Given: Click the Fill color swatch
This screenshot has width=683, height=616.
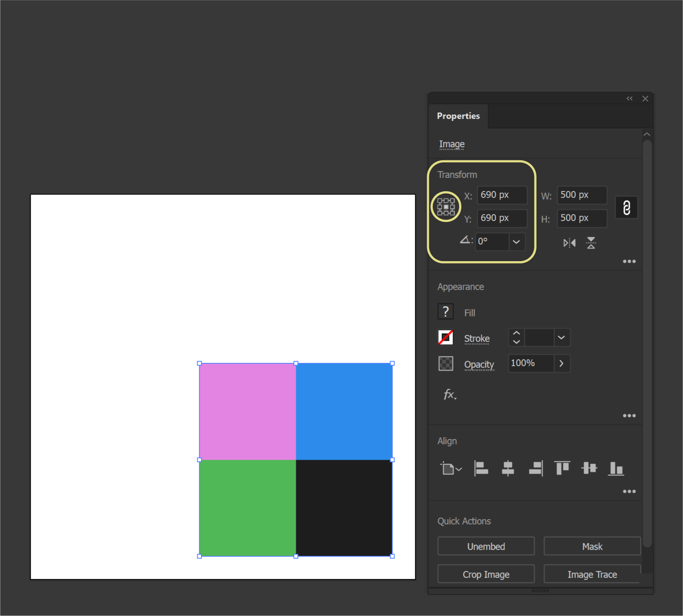Looking at the screenshot, I should click(446, 311).
